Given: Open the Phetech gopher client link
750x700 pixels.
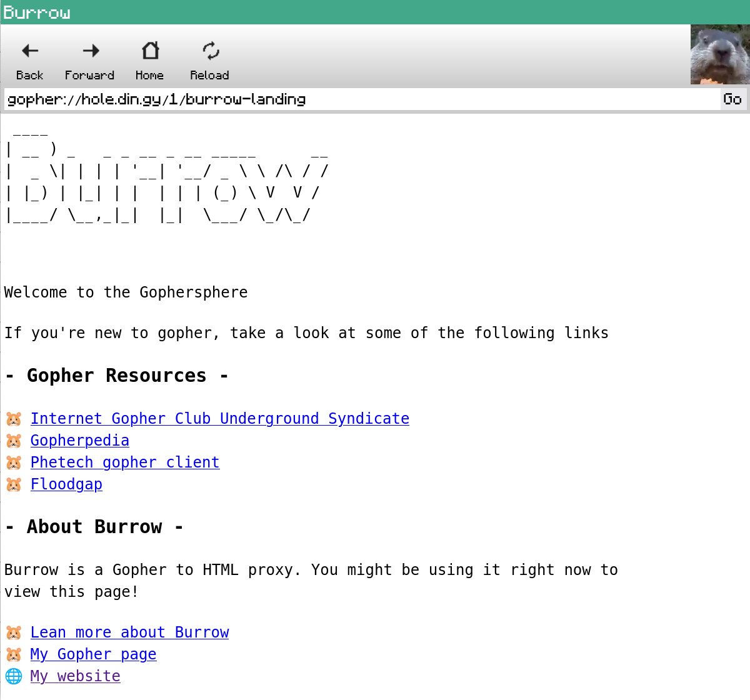Looking at the screenshot, I should [125, 462].
